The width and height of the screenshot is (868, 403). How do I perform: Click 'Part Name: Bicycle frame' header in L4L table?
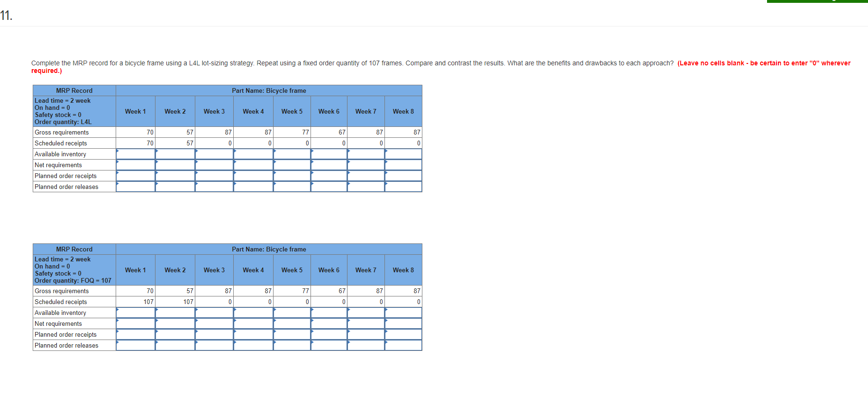tap(269, 90)
